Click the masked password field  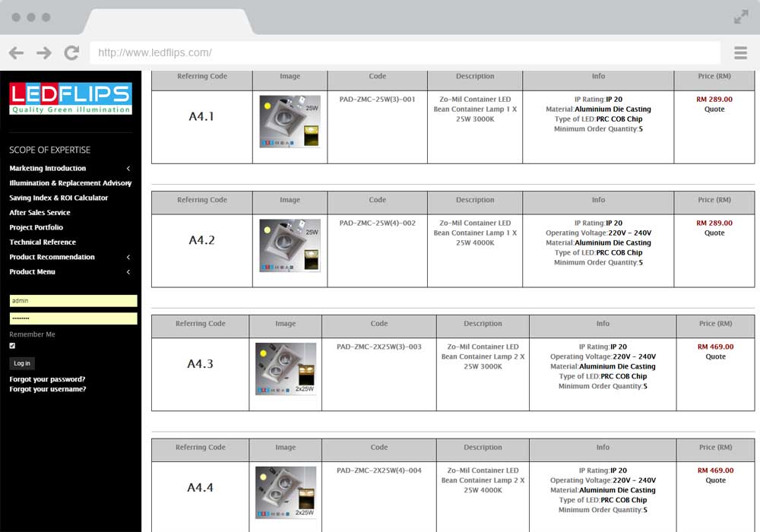point(73,318)
